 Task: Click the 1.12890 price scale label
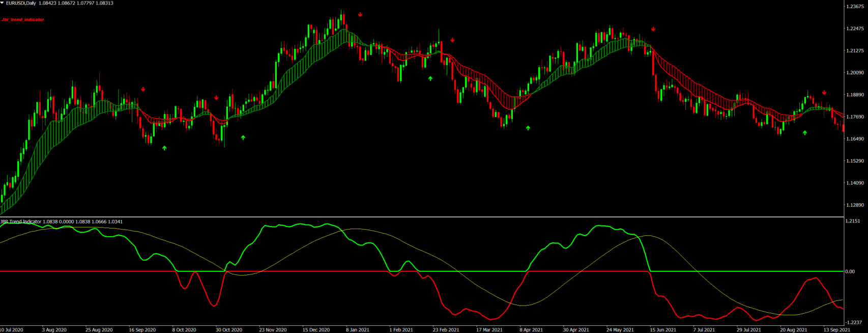pyautogui.click(x=855, y=205)
